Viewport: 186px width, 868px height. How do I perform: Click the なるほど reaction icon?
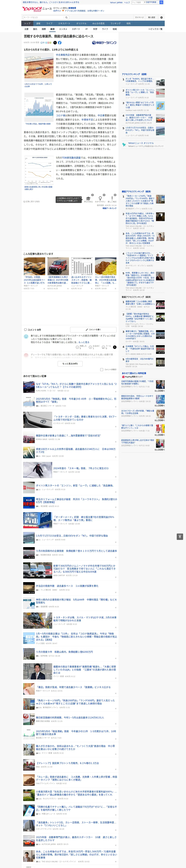(91, 347)
